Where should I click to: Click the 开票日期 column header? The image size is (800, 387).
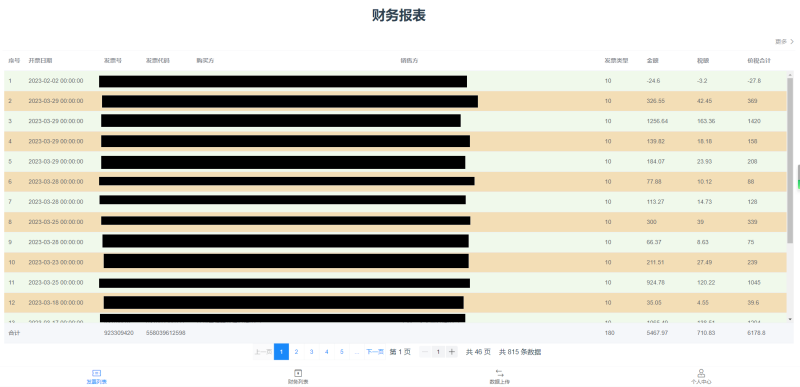40,61
